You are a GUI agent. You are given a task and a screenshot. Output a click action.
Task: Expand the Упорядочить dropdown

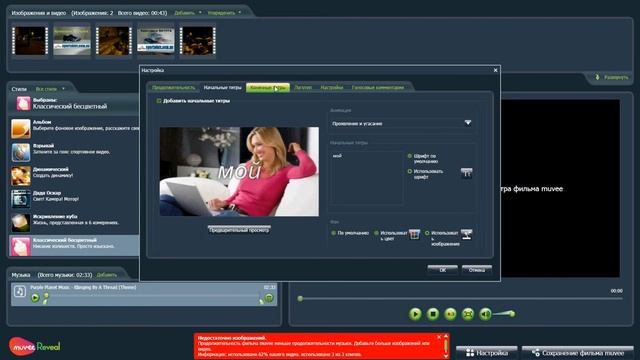point(224,13)
